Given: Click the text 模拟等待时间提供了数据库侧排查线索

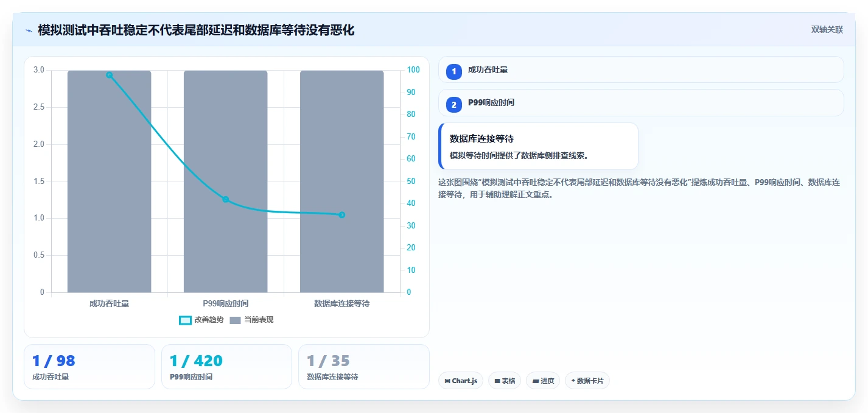Looking at the screenshot, I should point(519,156).
